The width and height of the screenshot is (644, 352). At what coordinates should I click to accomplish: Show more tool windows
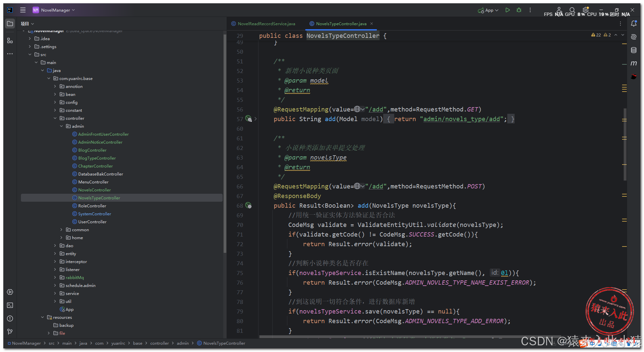[x=10, y=54]
